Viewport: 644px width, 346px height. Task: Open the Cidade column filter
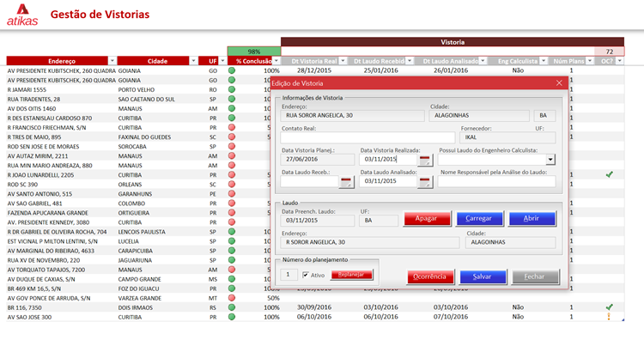[193, 61]
